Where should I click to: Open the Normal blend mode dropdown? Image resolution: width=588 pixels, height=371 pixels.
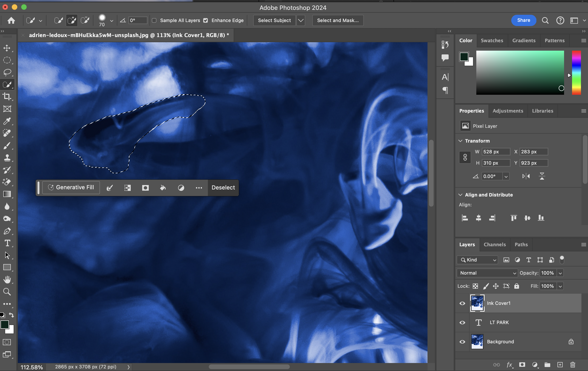[487, 273]
